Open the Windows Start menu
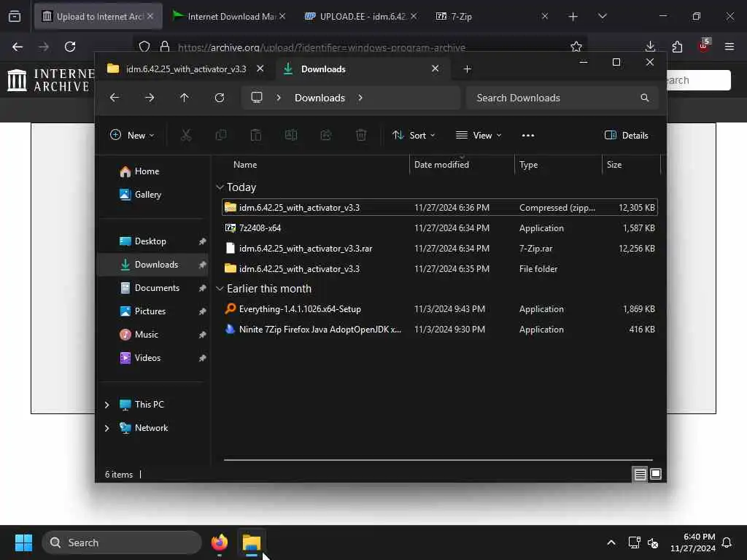The width and height of the screenshot is (747, 560). (x=23, y=542)
